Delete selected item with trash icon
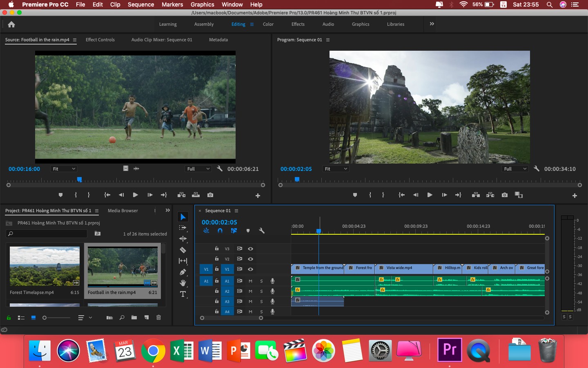This screenshot has height=368, width=588. coord(159,318)
